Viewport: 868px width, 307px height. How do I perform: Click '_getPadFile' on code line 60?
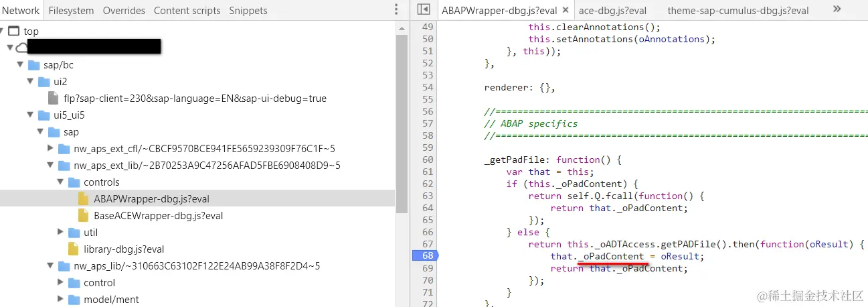click(x=515, y=160)
